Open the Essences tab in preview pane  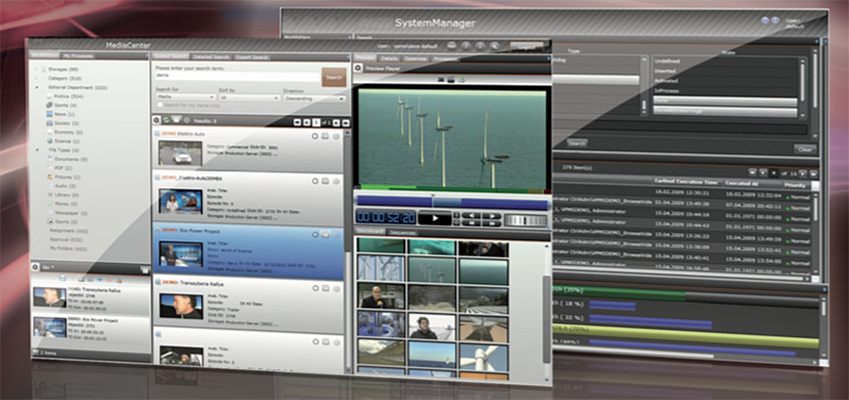pos(415,58)
